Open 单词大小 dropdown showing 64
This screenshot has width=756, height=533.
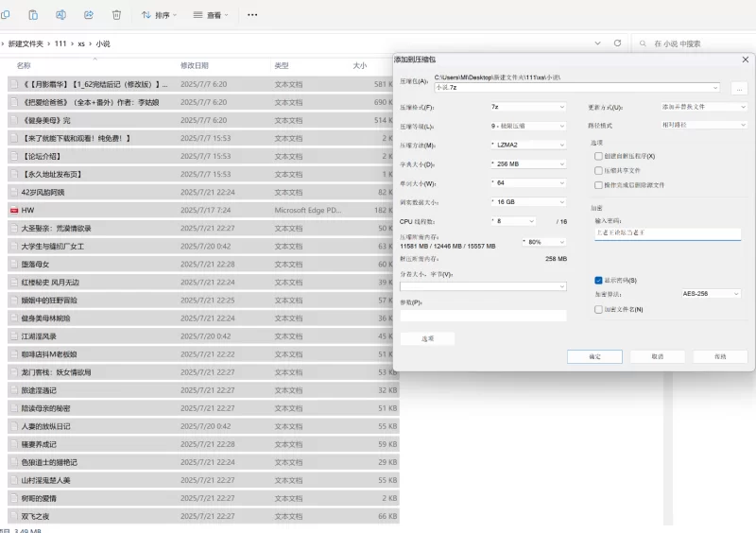point(528,182)
